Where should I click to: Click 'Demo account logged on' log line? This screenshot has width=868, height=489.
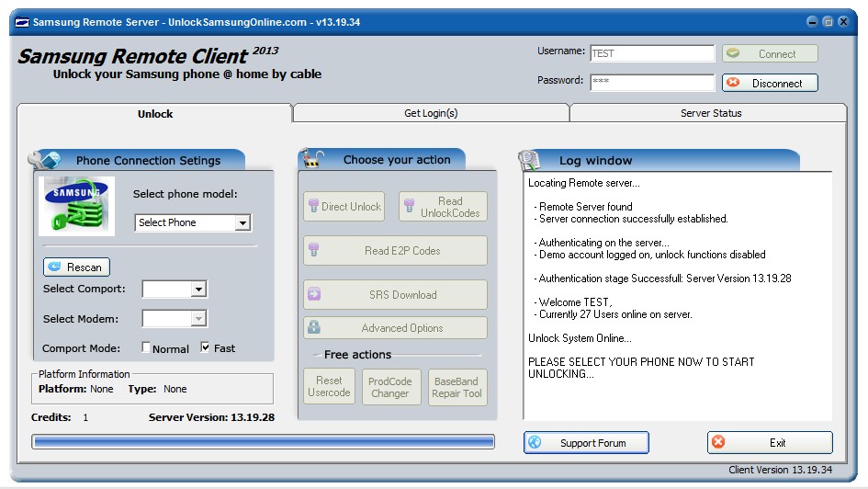pos(650,255)
